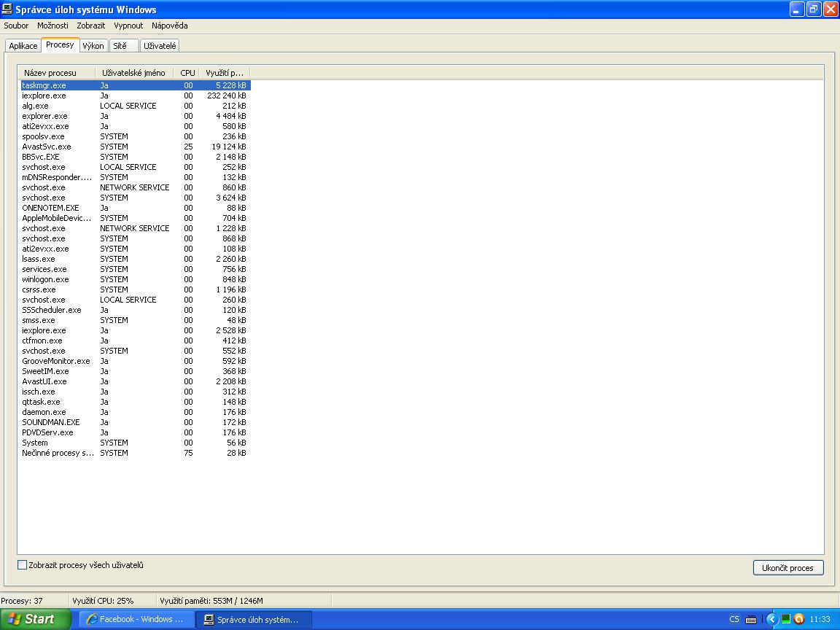Select daemon.exe process
The image size is (840, 630).
pyautogui.click(x=136, y=412)
